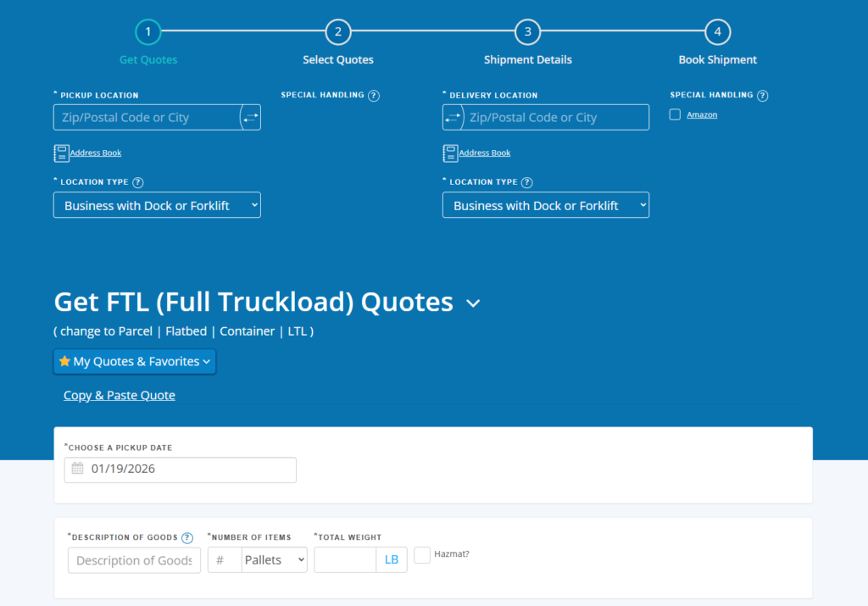Enable the Amazon special handling checkbox
This screenshot has width=868, height=606.
click(x=675, y=114)
